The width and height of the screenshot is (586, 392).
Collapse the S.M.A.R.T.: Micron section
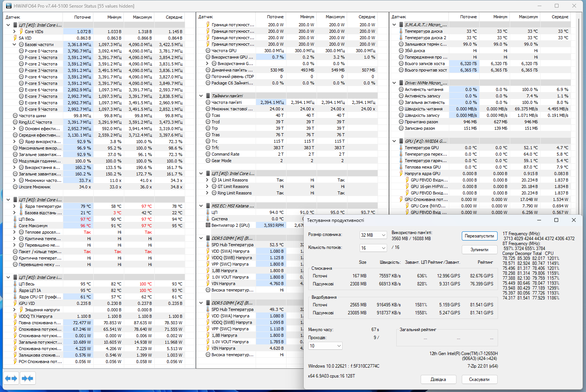click(394, 25)
